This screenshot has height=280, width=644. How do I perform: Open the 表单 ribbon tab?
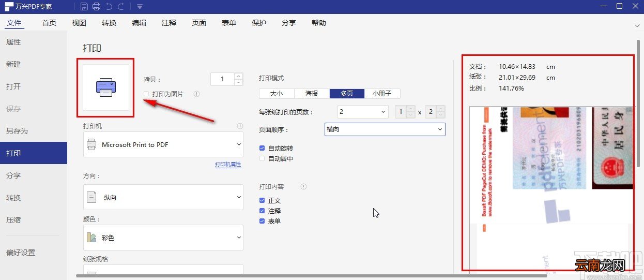229,23
